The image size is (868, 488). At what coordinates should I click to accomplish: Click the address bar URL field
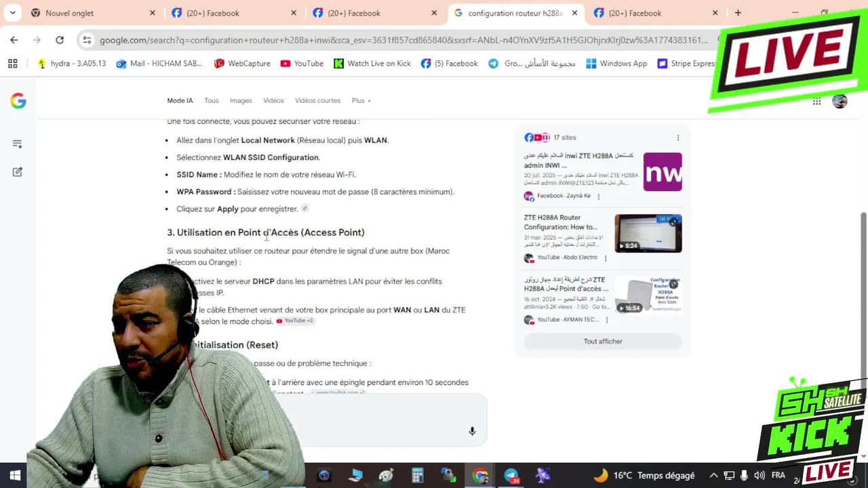click(x=403, y=40)
